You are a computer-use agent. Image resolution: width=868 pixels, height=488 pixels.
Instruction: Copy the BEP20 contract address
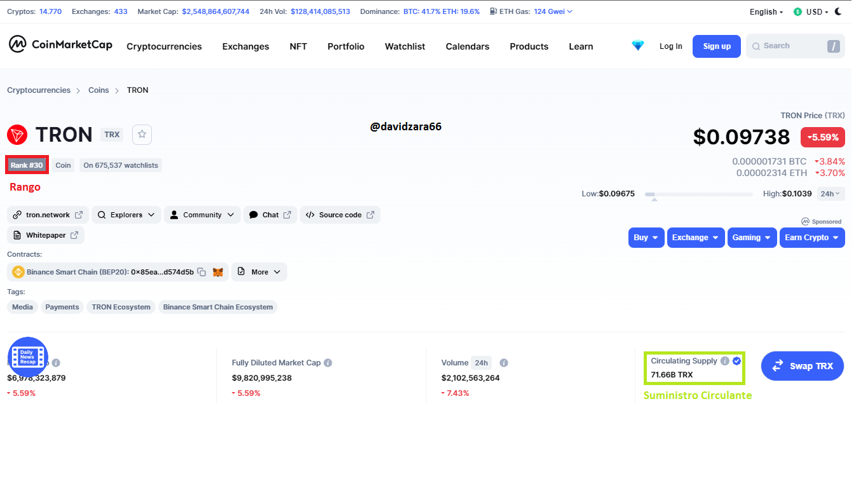pos(201,272)
